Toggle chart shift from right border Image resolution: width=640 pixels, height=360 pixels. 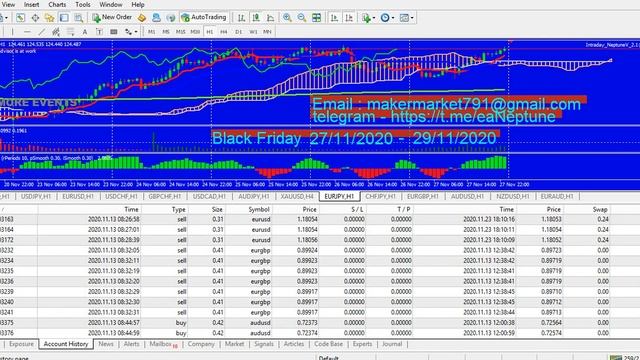[349, 18]
